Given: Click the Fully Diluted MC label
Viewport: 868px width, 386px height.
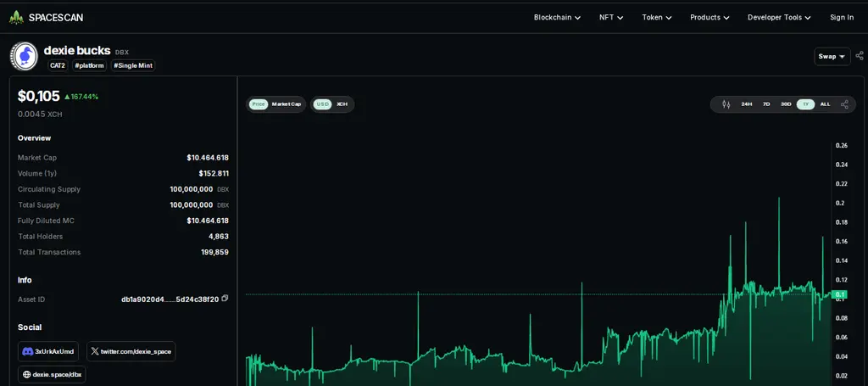Looking at the screenshot, I should [46, 221].
